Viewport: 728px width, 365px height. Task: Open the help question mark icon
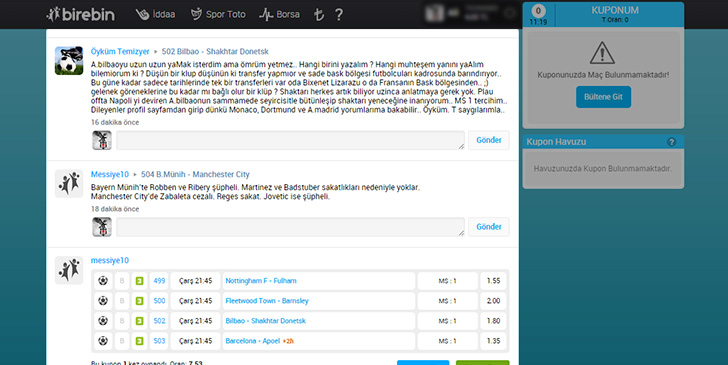(x=339, y=14)
